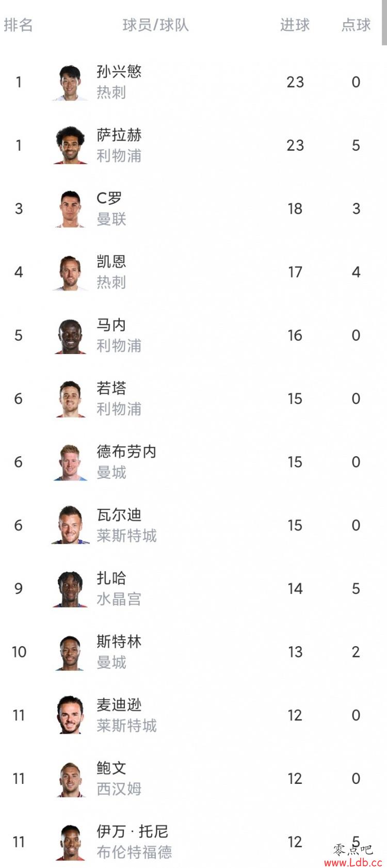Select 莱斯特城 team under 瓦尔迪
This screenshot has width=387, height=868.
coord(126,536)
